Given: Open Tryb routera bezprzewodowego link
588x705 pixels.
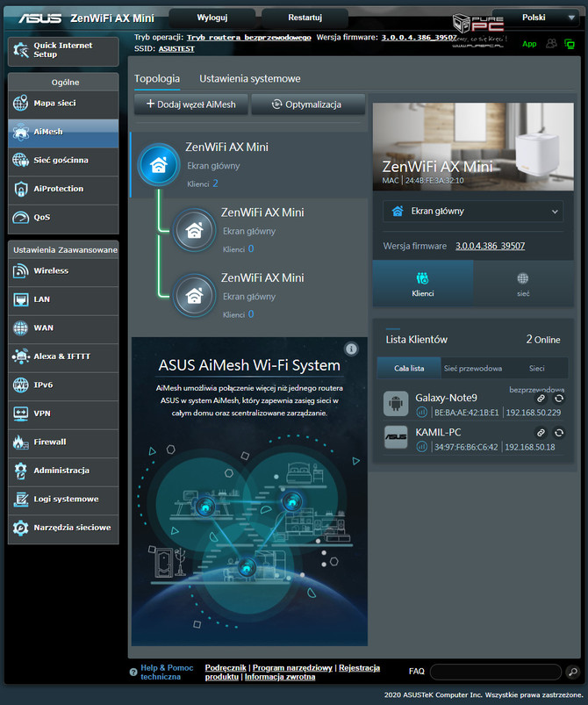Looking at the screenshot, I should pos(249,38).
